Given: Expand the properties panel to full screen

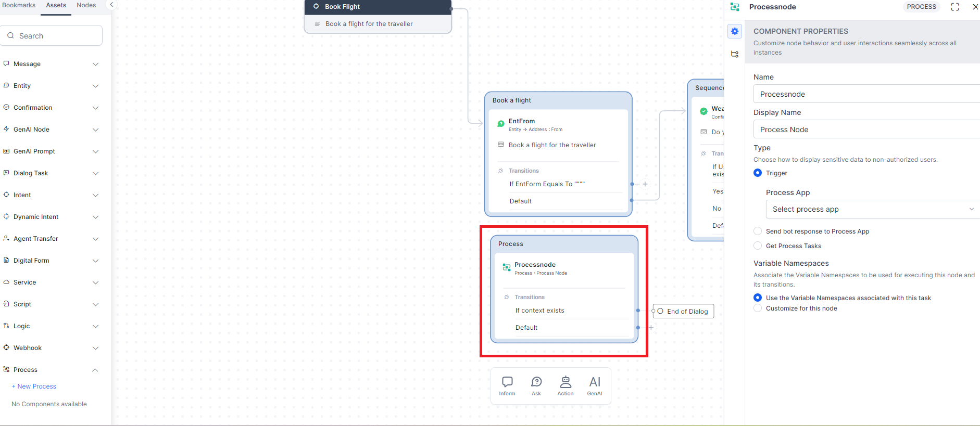Looking at the screenshot, I should tap(954, 7).
